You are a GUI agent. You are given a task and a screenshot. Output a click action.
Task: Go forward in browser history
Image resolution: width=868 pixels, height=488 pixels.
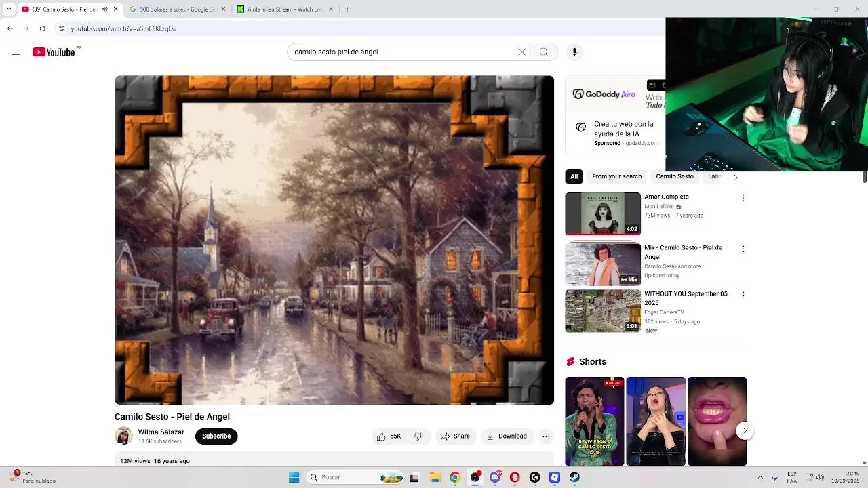tap(26, 28)
